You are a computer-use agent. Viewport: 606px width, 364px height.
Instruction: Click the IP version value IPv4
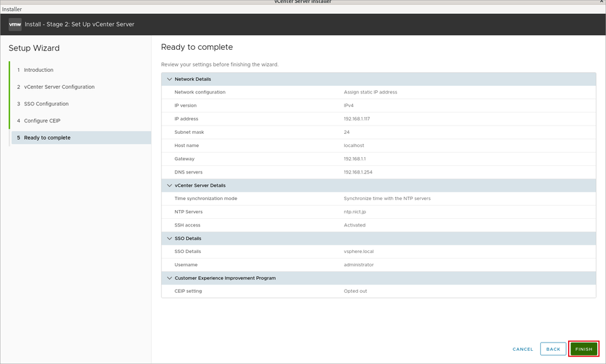point(348,105)
